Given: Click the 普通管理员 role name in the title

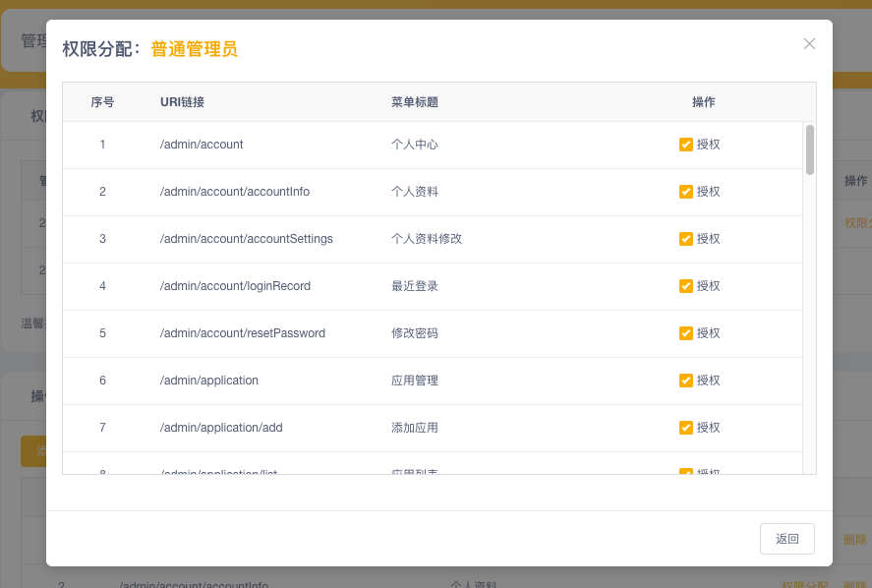Looking at the screenshot, I should 194,49.
